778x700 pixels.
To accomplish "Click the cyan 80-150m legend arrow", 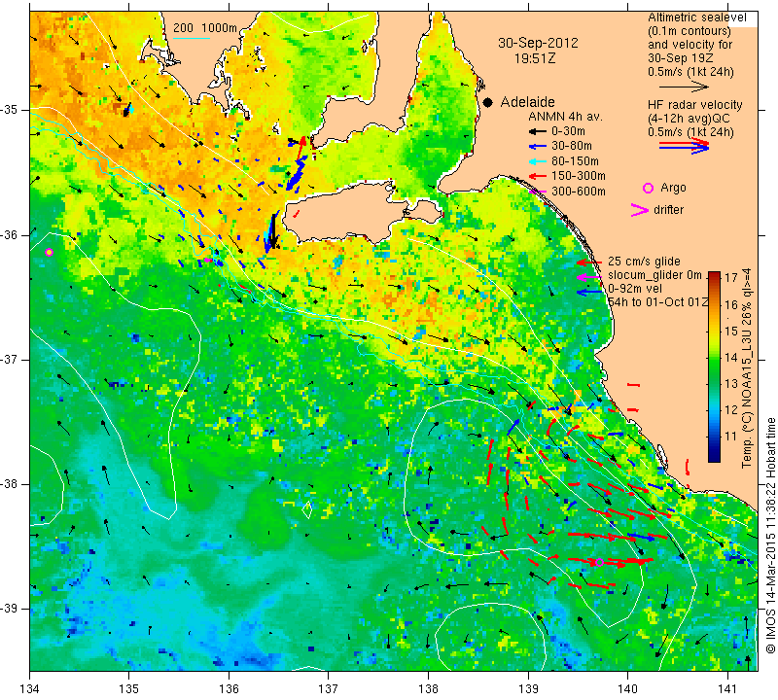I will [537, 161].
